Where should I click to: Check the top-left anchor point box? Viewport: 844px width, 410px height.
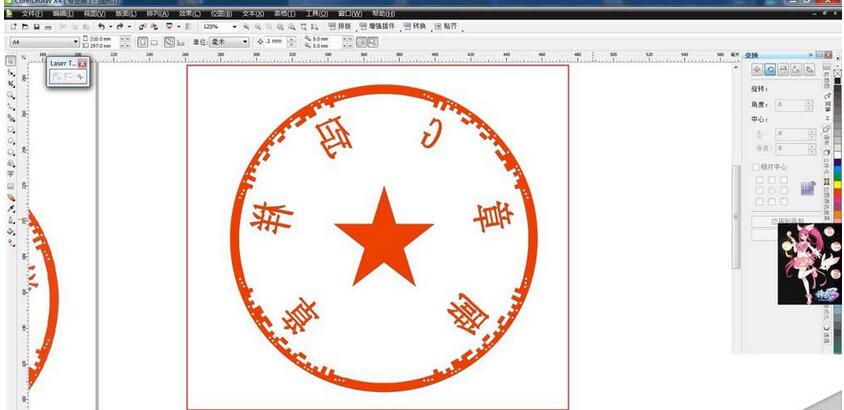pyautogui.click(x=759, y=180)
